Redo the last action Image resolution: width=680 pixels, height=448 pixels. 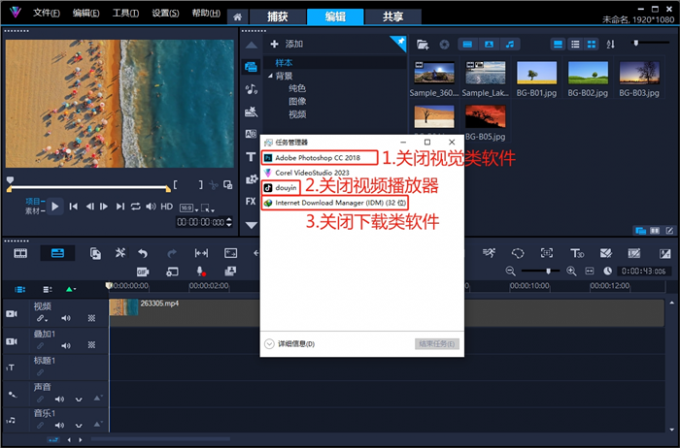(x=172, y=253)
